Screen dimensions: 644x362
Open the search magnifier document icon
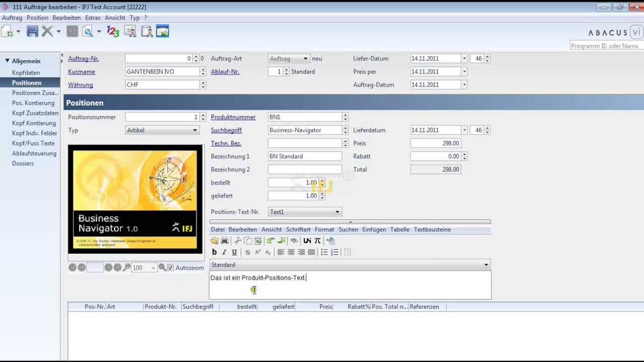coord(88,32)
